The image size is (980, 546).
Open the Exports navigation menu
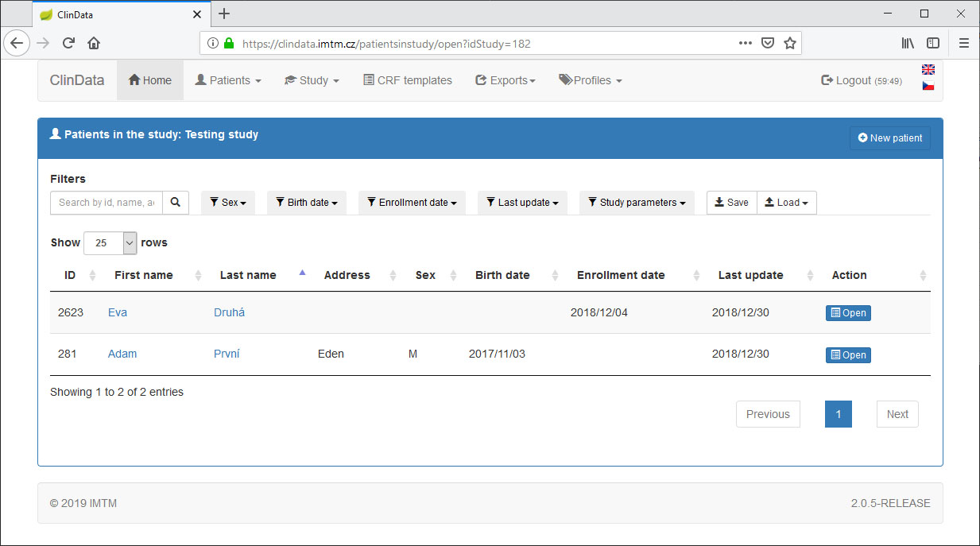(x=505, y=80)
